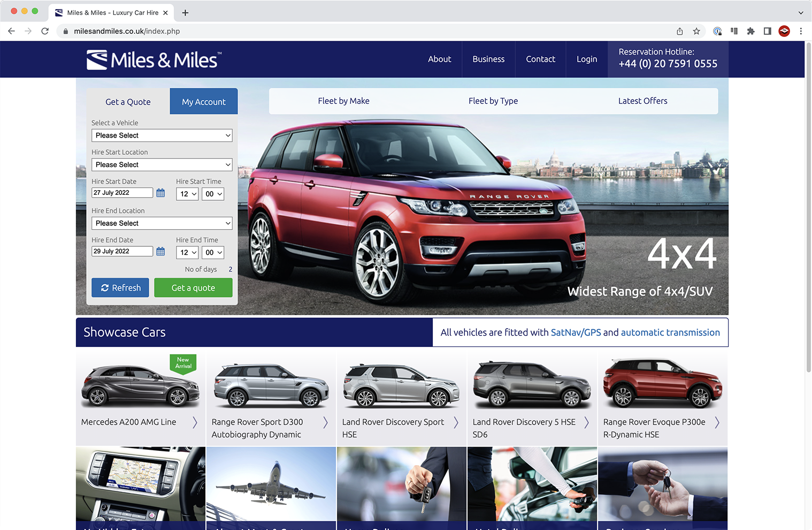Click the arrow beside Range Rover Sport D300

(x=325, y=422)
